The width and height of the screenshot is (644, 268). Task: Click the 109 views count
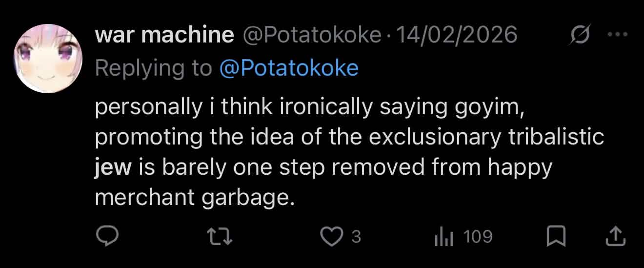[x=478, y=237]
